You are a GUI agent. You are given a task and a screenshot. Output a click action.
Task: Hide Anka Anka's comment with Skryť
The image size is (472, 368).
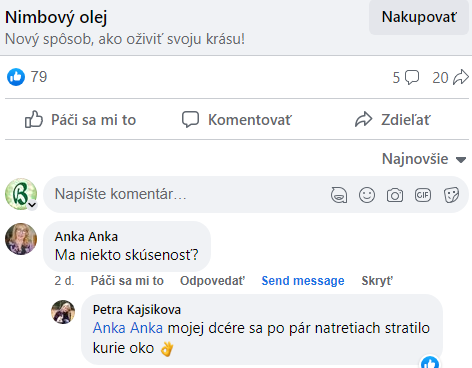point(377,281)
